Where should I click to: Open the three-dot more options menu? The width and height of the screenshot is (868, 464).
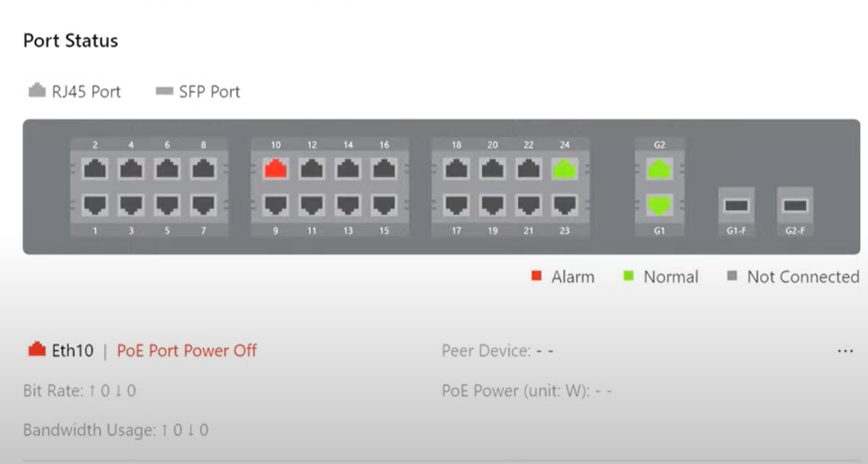tap(845, 352)
